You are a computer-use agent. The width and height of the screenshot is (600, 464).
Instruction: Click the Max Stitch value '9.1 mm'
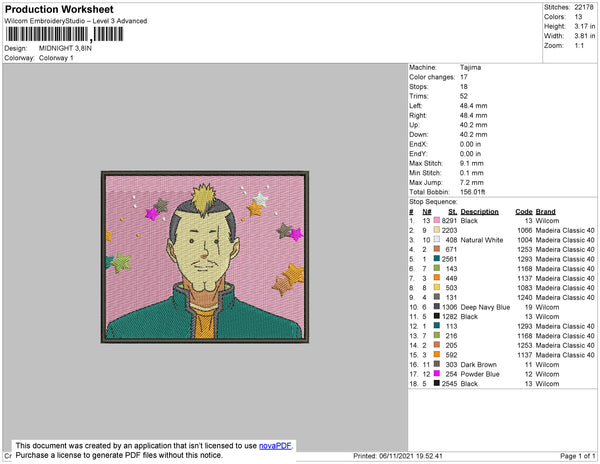pos(471,163)
